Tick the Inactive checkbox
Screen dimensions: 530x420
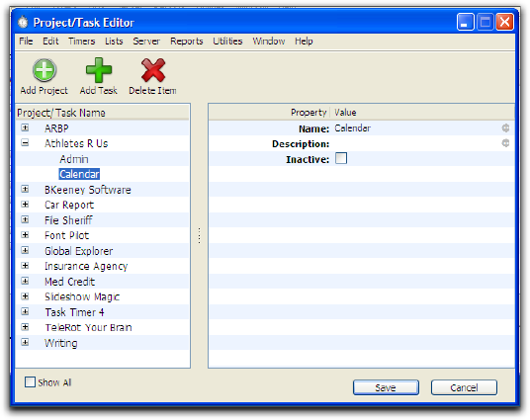pos(341,158)
